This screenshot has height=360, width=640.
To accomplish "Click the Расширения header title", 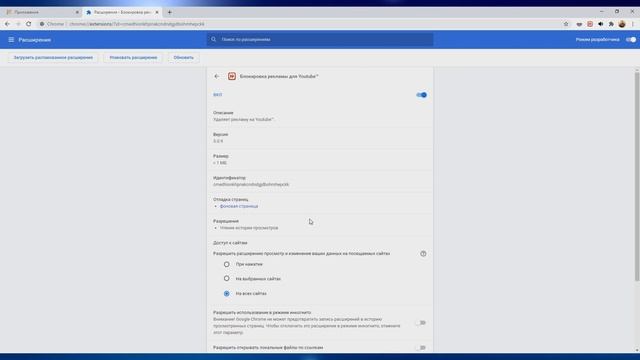I will coord(35,40).
